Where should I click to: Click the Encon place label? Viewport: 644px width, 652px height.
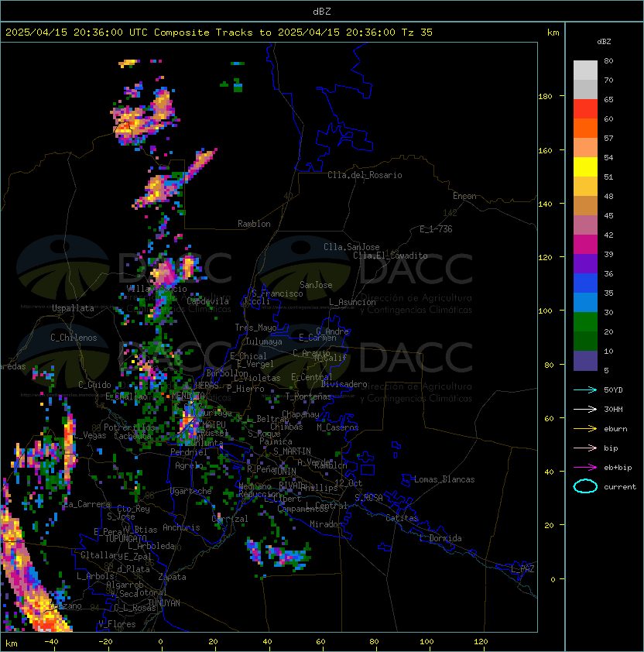tap(464, 196)
